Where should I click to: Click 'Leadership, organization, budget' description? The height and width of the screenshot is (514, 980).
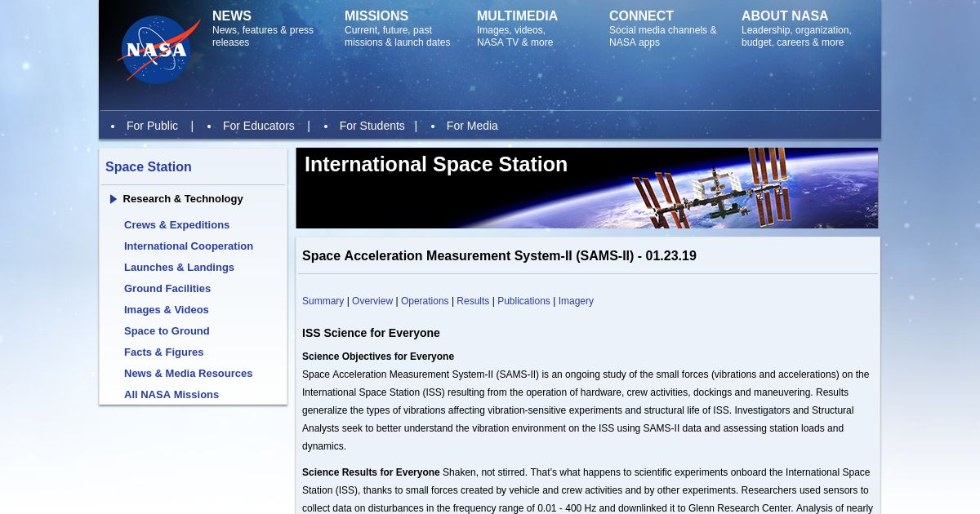pyautogui.click(x=796, y=37)
